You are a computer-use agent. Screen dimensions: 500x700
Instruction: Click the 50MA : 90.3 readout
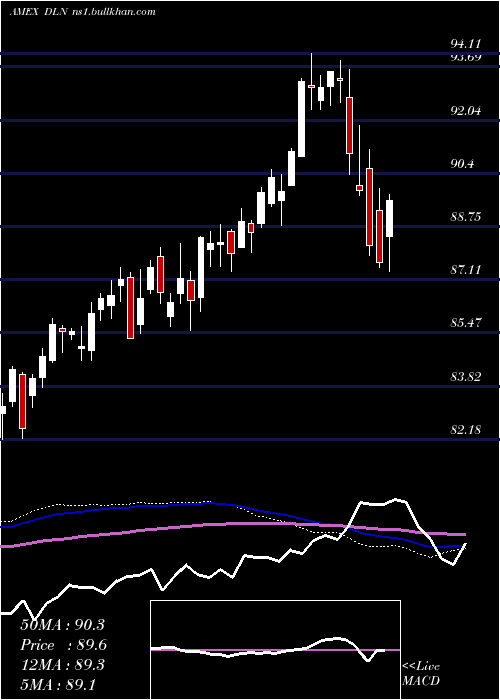(62, 625)
